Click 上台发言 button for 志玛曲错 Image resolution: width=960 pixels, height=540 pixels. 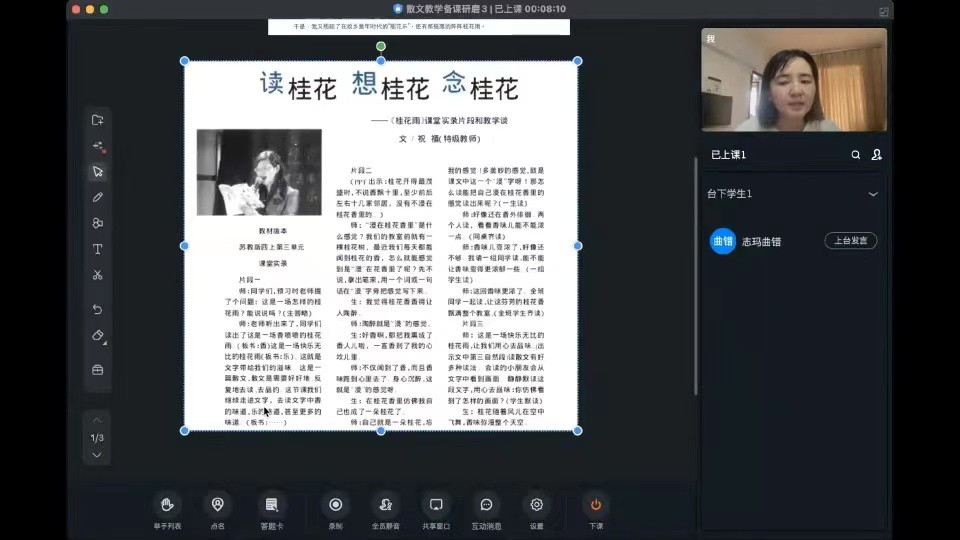[850, 241]
